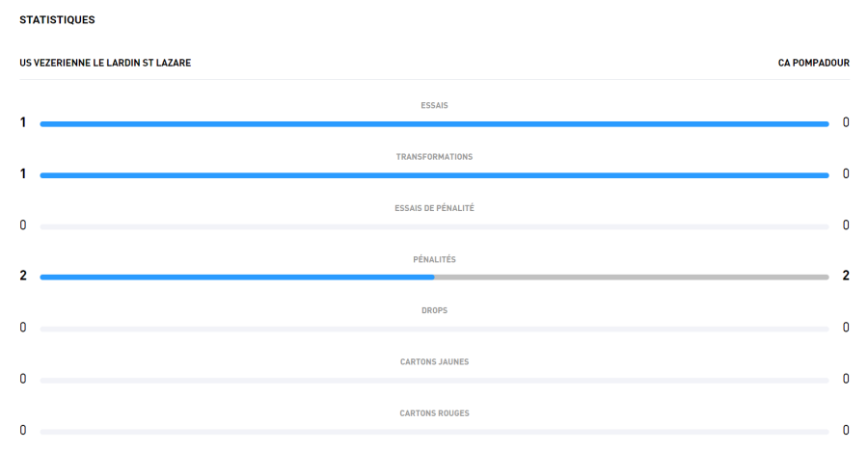
Task: Click CA Pompadour's PÉNALITÉS value 2
Action: pos(846,276)
